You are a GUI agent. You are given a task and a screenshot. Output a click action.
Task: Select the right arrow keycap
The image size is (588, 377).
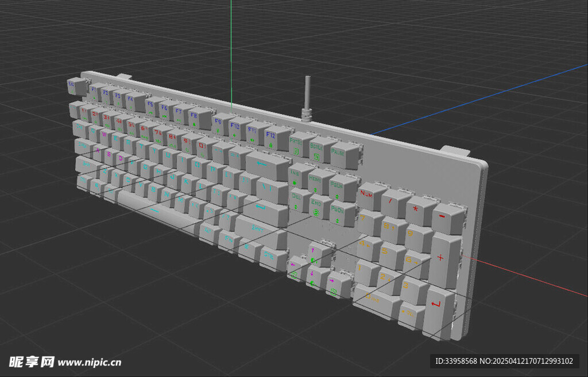click(x=338, y=285)
